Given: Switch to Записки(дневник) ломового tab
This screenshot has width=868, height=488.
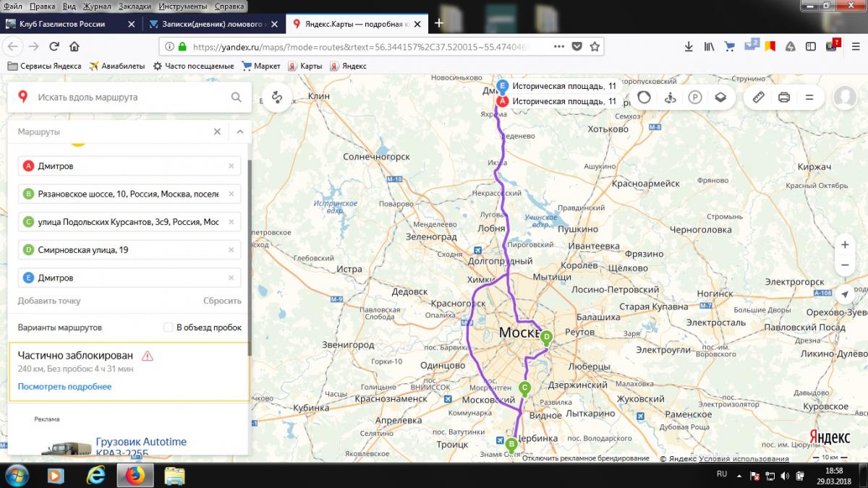Looking at the screenshot, I should (x=213, y=24).
